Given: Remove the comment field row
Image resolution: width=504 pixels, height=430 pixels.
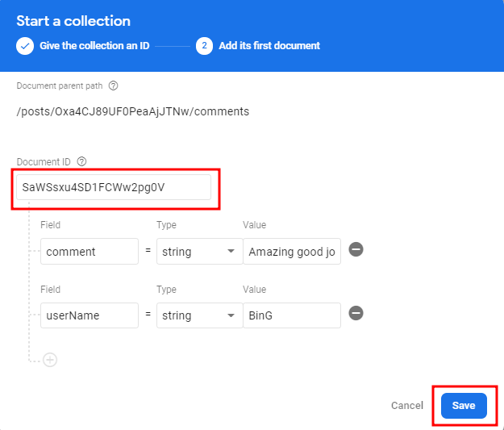Looking at the screenshot, I should point(356,249).
